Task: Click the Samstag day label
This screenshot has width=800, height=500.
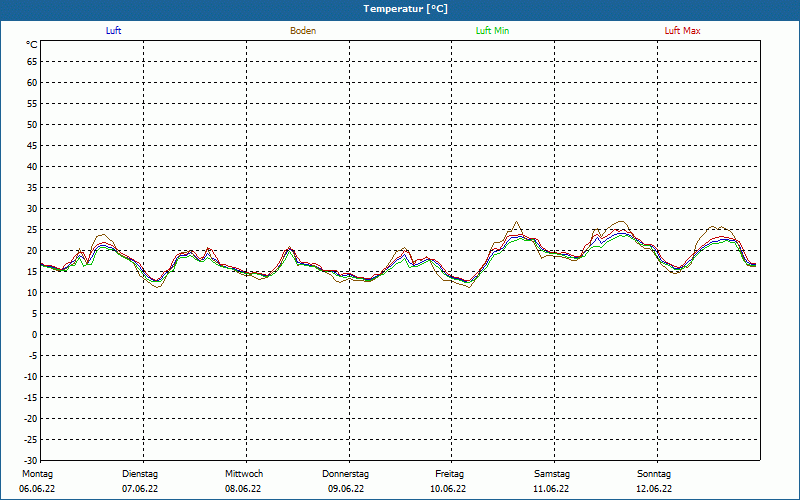Action: pyautogui.click(x=552, y=474)
